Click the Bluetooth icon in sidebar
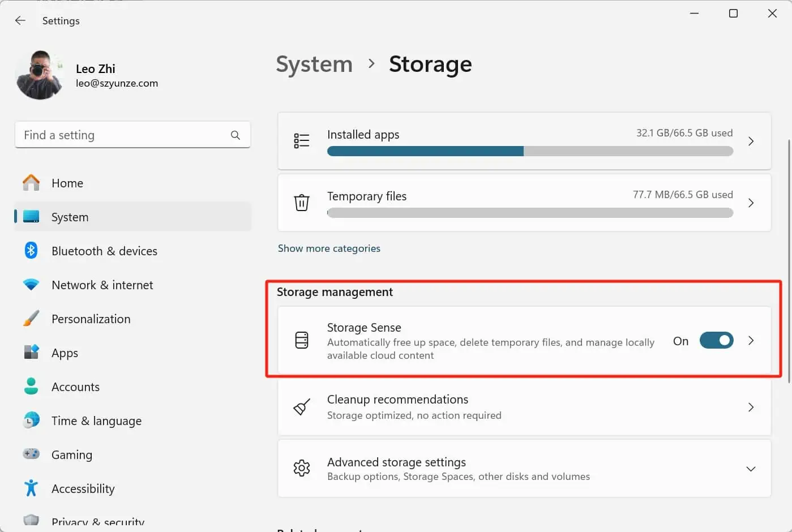The height and width of the screenshot is (532, 792). point(31,251)
